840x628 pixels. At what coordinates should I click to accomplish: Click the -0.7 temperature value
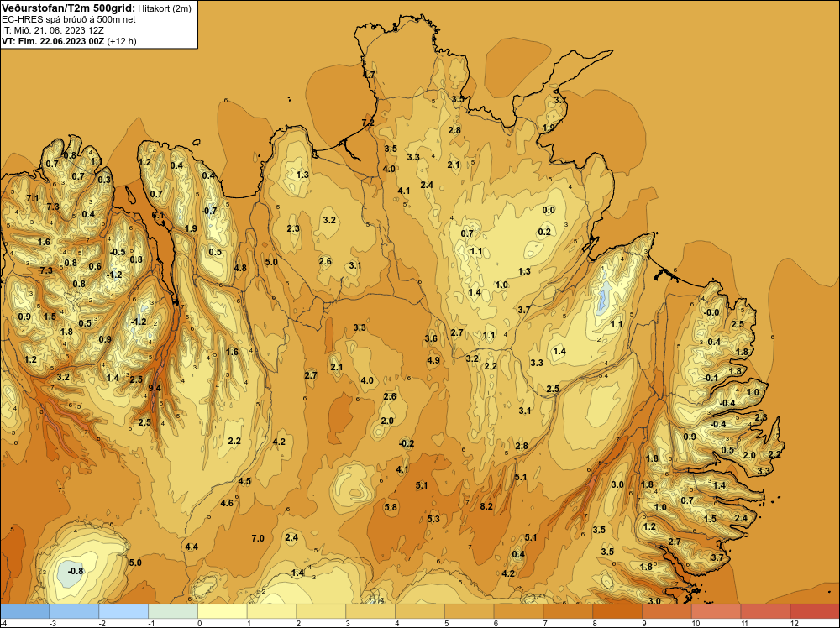(x=209, y=211)
